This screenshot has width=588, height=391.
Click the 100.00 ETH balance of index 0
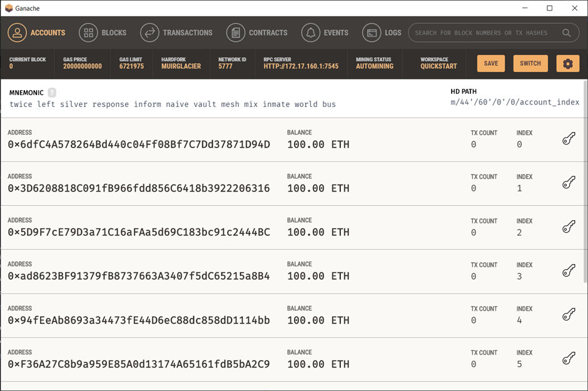318,145
